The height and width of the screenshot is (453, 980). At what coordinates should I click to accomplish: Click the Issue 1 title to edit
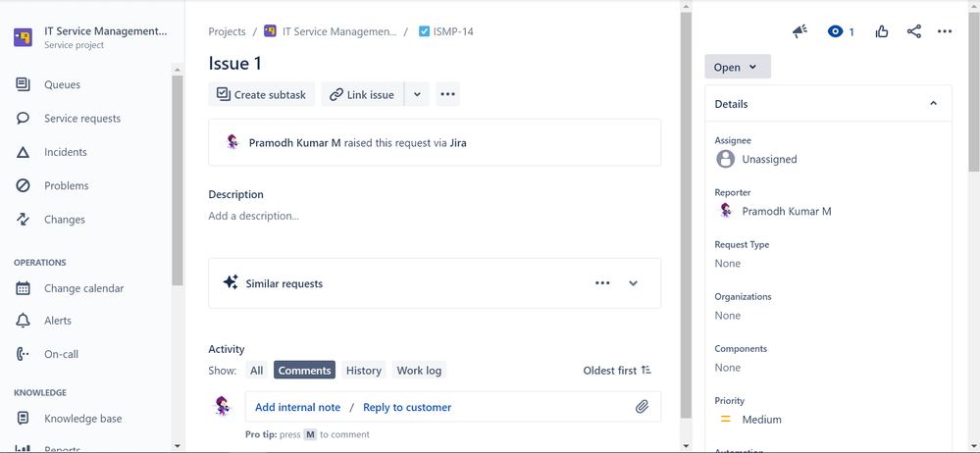point(235,63)
